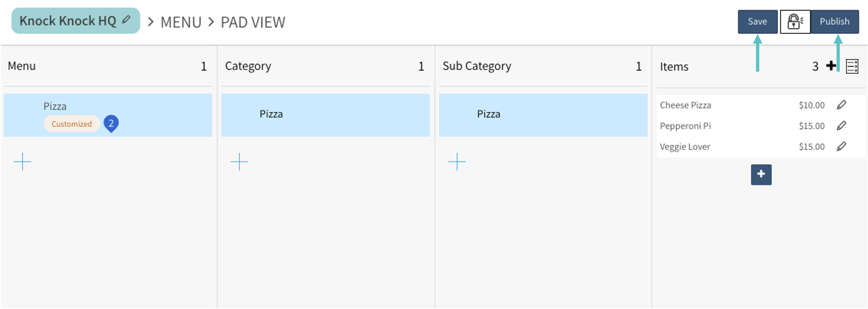Click the lock icon between Save and Publish
The width and height of the screenshot is (868, 309).
795,21
